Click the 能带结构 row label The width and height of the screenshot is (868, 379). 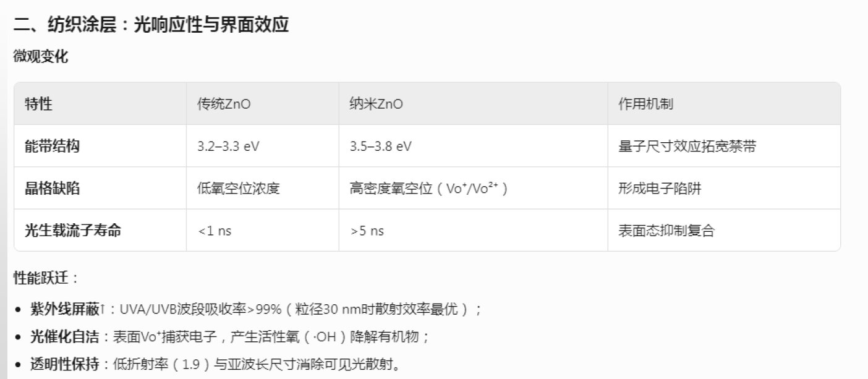click(52, 147)
